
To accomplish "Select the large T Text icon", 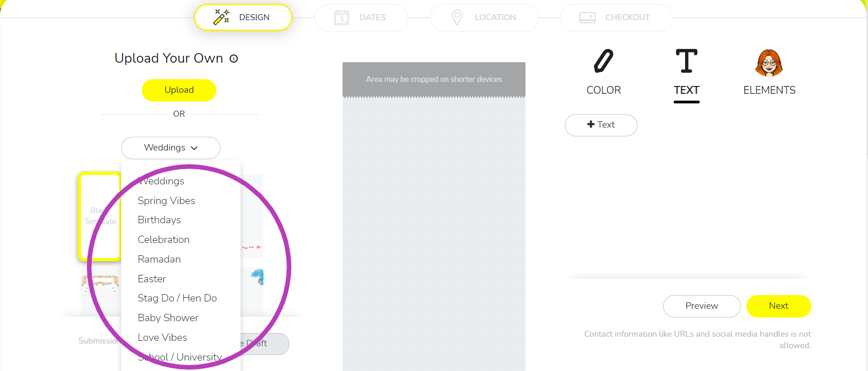I will pos(686,61).
